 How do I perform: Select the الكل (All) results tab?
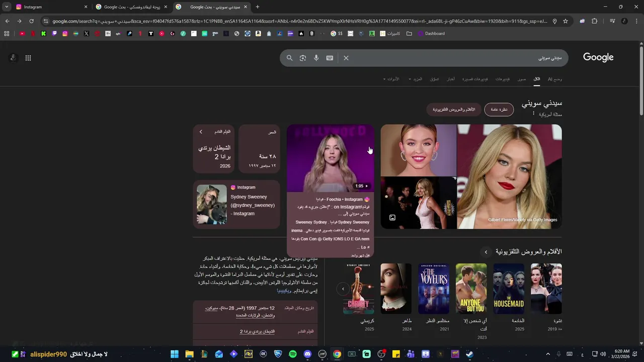(x=537, y=79)
